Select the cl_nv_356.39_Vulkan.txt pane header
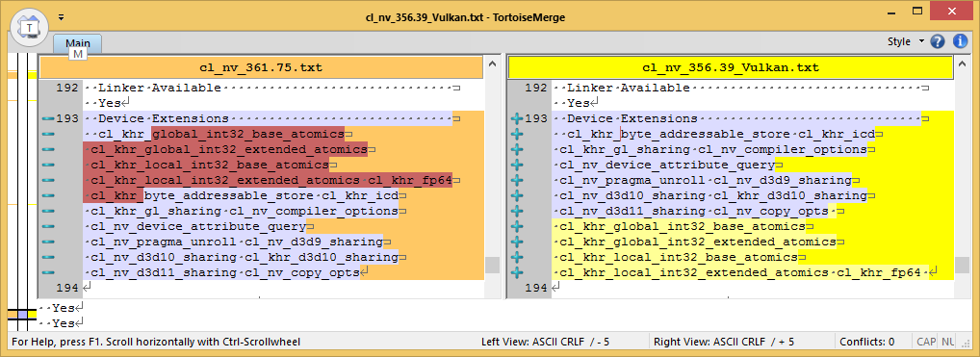 [731, 67]
